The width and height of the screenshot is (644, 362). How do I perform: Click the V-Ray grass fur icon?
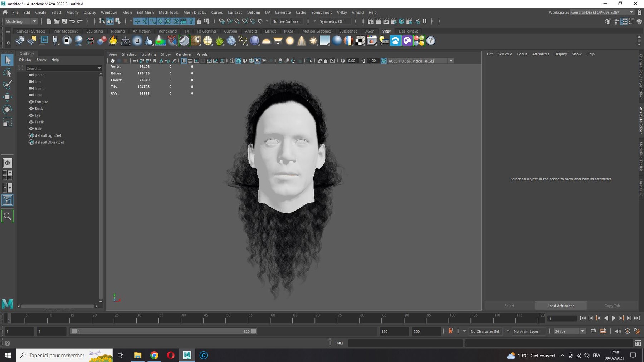(x=219, y=41)
